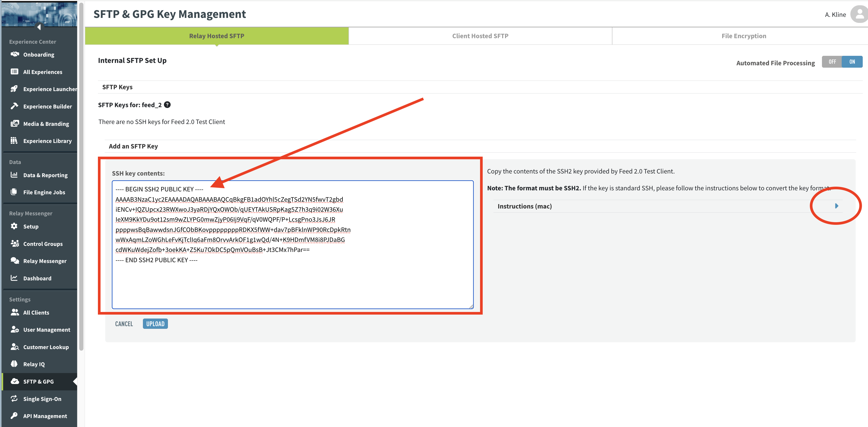Switch to Client Hosted SFTP tab
Image resolution: width=868 pixels, height=427 pixels.
pyautogui.click(x=480, y=36)
